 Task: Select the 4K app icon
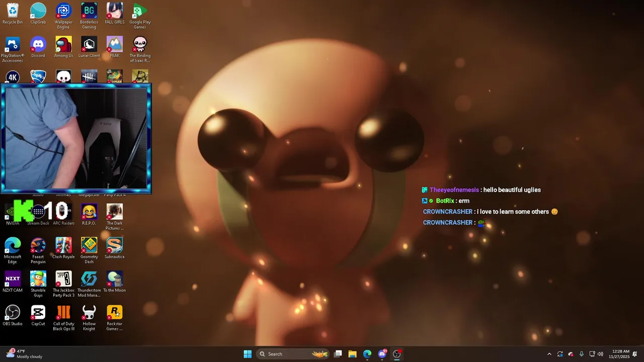coord(13,76)
